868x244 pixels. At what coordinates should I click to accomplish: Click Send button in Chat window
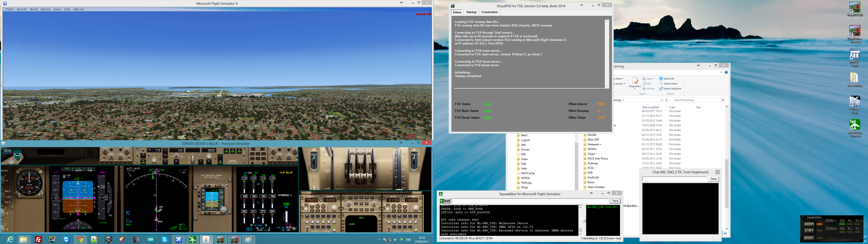713,179
